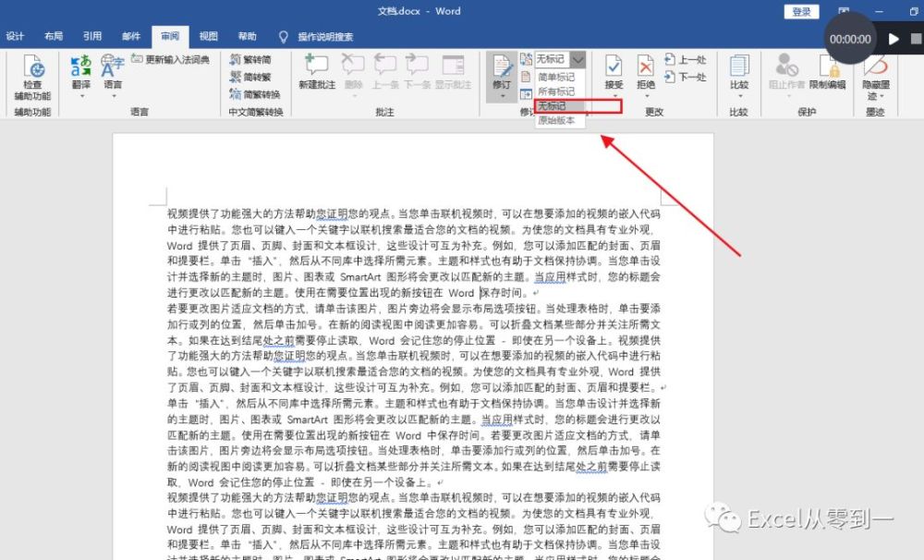Click the recorder stop square button
The image size is (924, 560).
click(x=916, y=39)
